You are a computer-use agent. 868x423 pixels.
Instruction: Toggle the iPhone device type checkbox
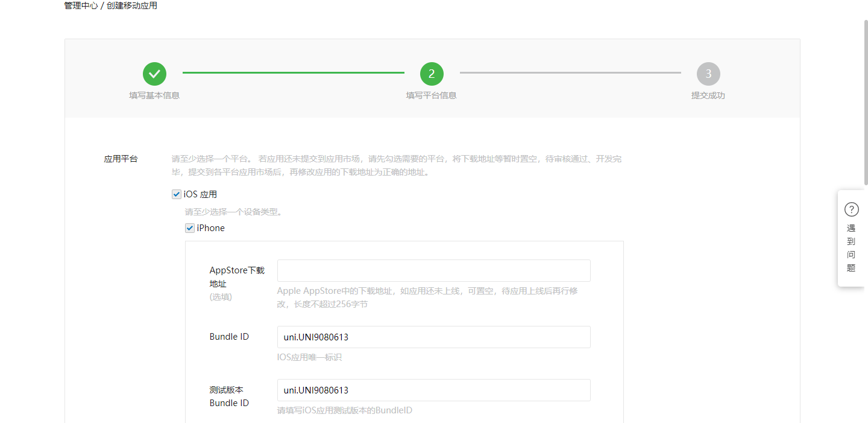(190, 228)
